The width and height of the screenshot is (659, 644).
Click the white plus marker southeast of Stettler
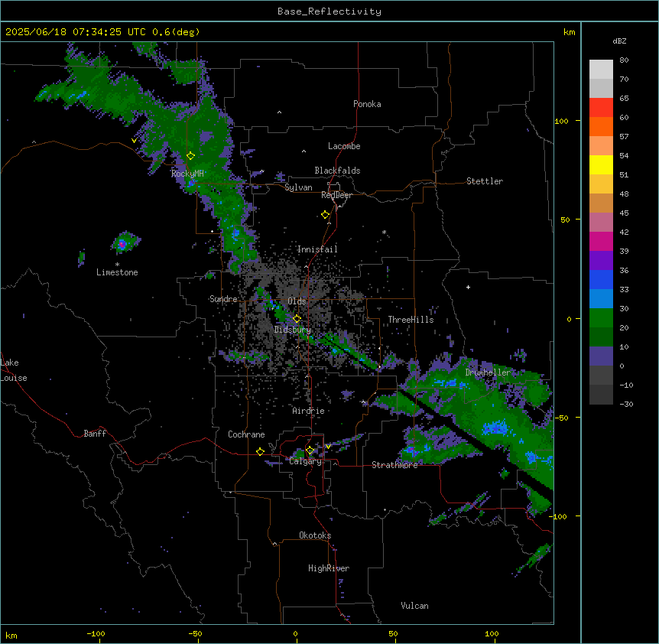[x=468, y=287]
